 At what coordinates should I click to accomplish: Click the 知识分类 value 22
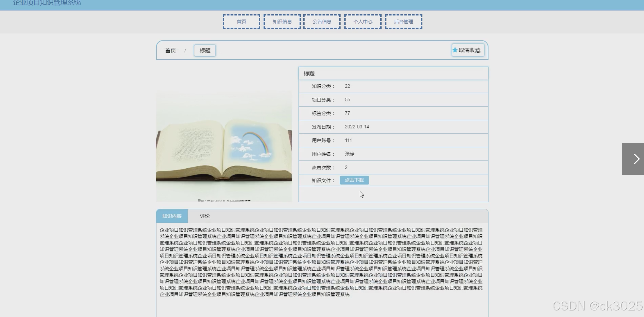[x=347, y=86]
